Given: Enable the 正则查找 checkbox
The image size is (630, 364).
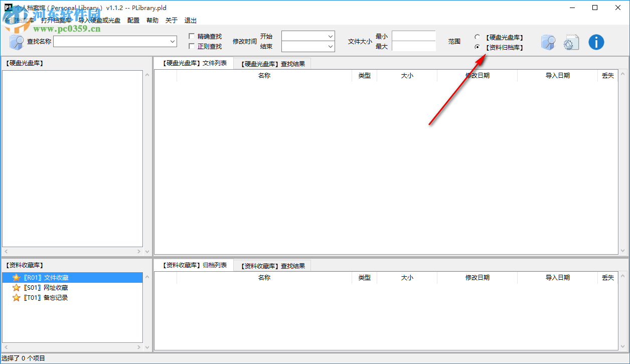Looking at the screenshot, I should [x=191, y=46].
